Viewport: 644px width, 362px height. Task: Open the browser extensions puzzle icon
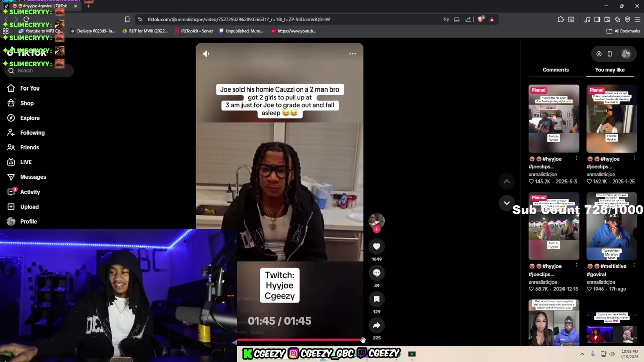click(561, 19)
